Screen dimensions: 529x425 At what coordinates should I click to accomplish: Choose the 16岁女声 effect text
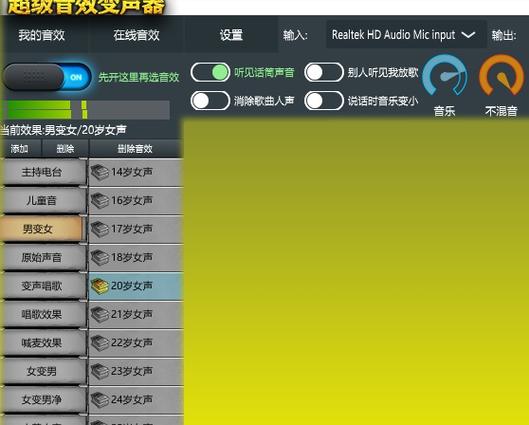pos(132,200)
